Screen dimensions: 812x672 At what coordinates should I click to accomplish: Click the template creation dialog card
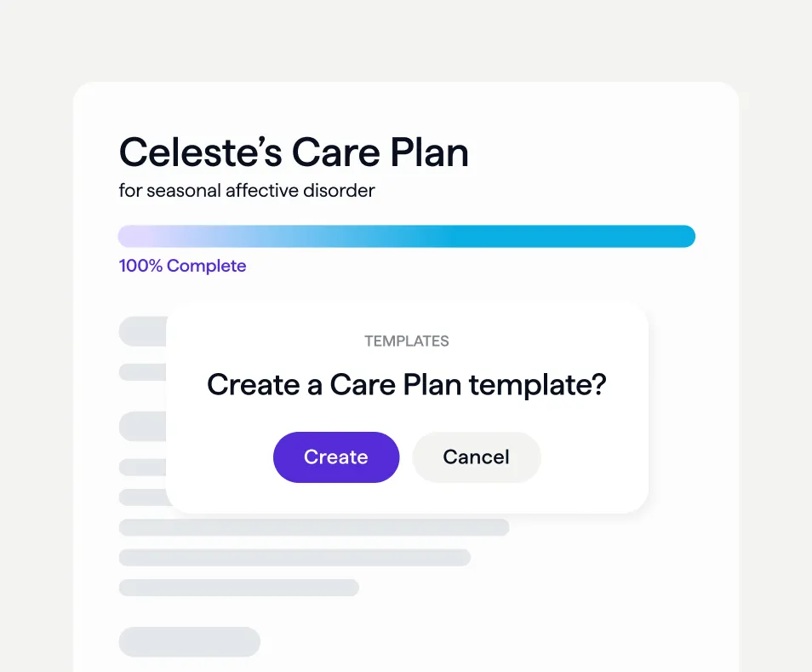[x=407, y=407]
